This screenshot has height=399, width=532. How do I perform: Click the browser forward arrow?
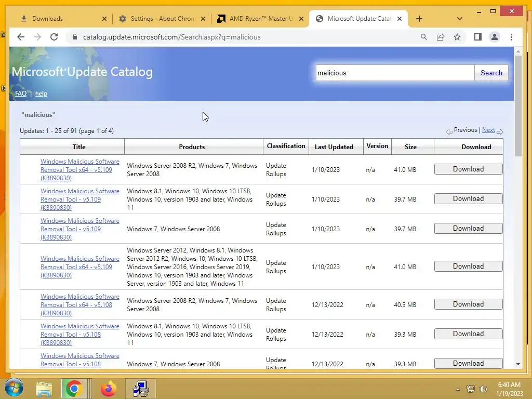37,37
